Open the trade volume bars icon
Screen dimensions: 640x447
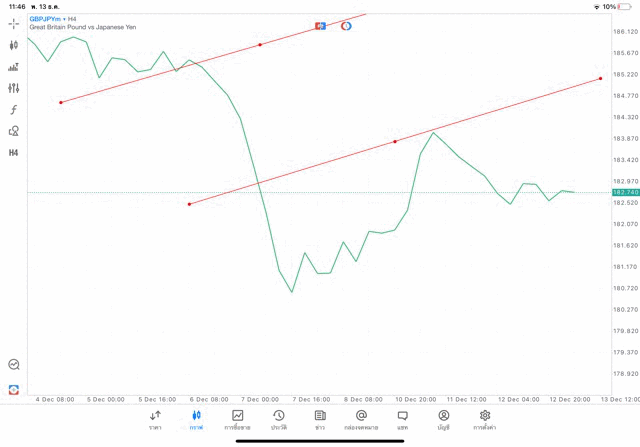tap(14, 67)
